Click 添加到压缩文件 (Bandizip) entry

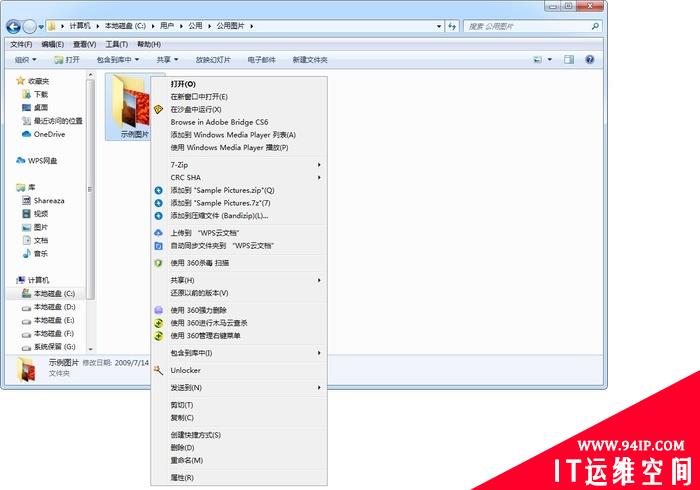(239, 216)
